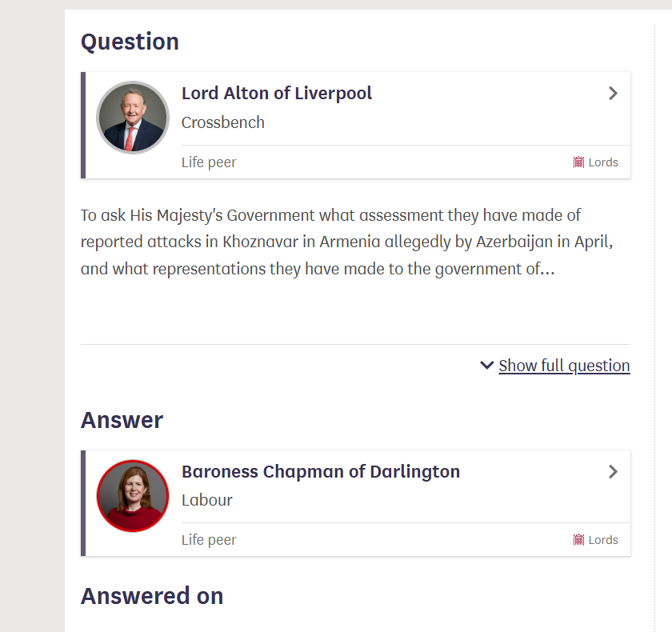Click the portcullis icon on Lord Alton's card
Screen dimensions: 672x632
click(578, 162)
